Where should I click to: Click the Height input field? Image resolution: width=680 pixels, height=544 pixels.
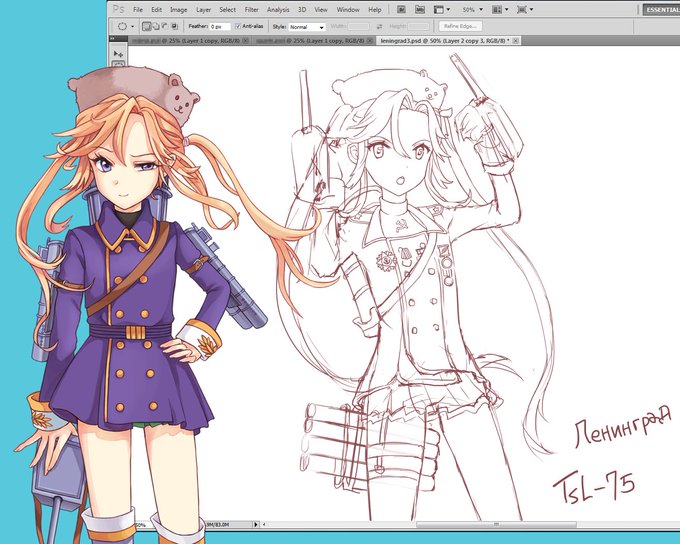[x=418, y=27]
